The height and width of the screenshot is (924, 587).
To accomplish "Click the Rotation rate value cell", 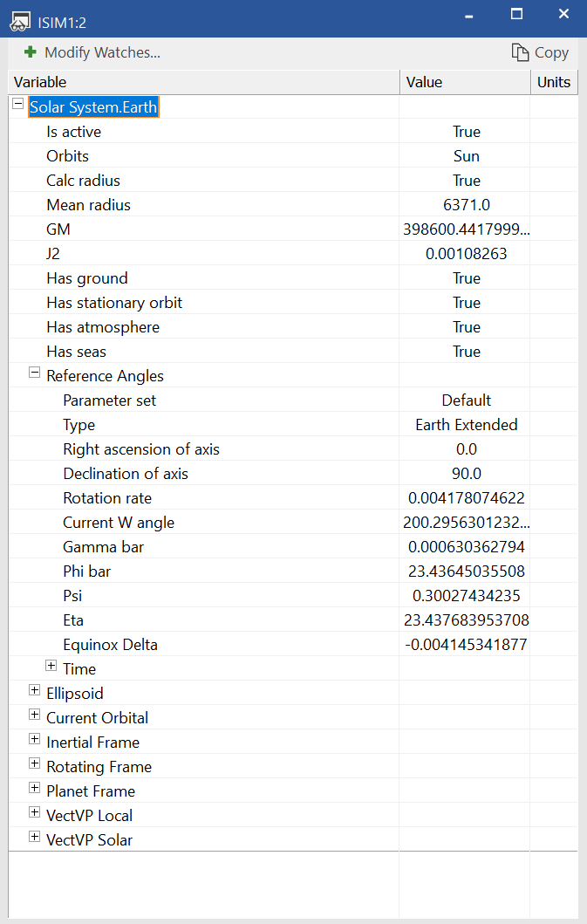I will coord(466,498).
